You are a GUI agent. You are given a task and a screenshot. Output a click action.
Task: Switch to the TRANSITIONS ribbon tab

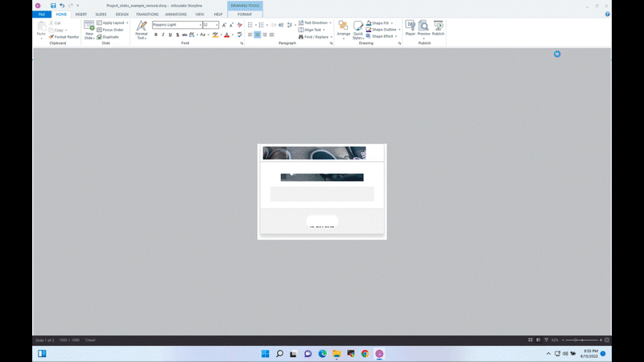tap(147, 14)
